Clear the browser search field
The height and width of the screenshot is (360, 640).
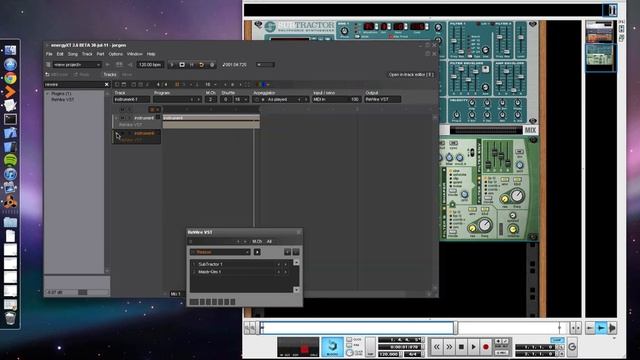107,84
